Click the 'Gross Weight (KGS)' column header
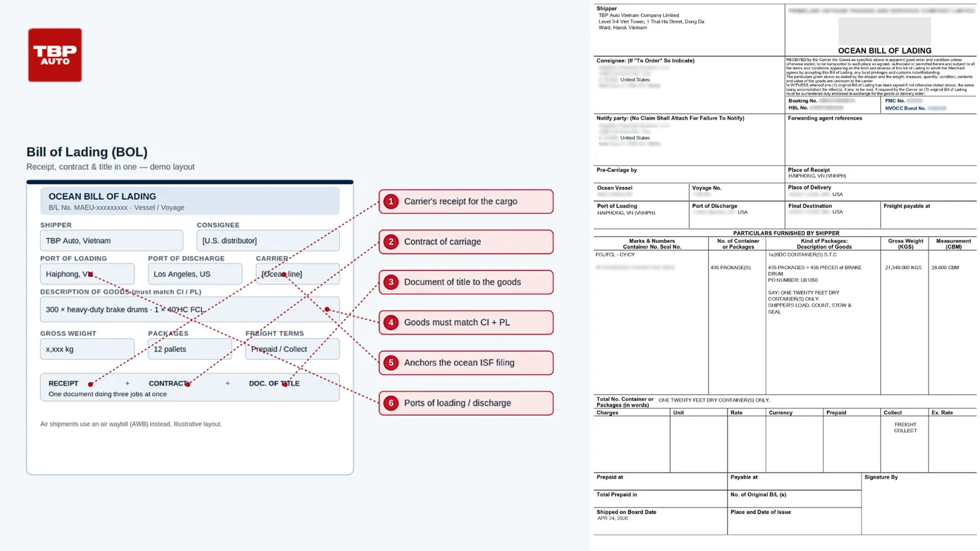The width and height of the screenshot is (980, 551). pyautogui.click(x=905, y=244)
